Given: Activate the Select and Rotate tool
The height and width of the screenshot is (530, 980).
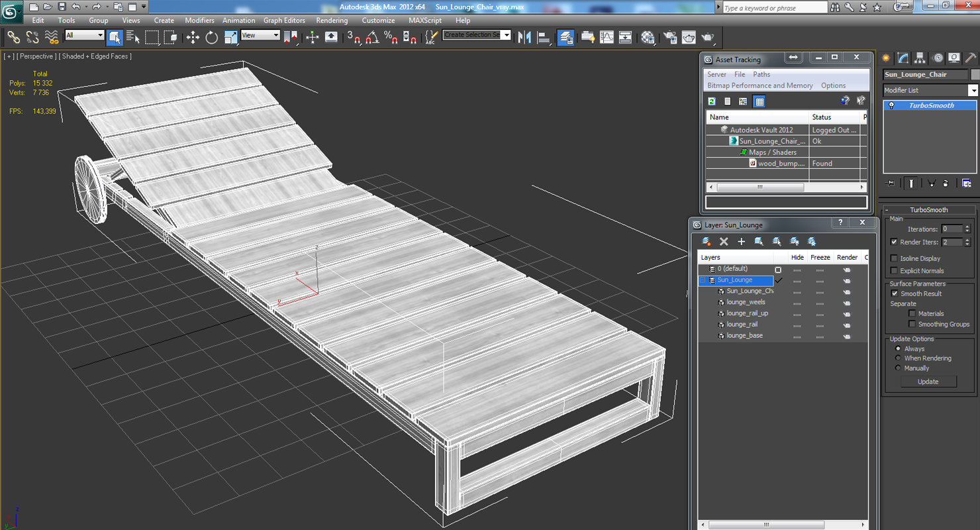Looking at the screenshot, I should 212,37.
